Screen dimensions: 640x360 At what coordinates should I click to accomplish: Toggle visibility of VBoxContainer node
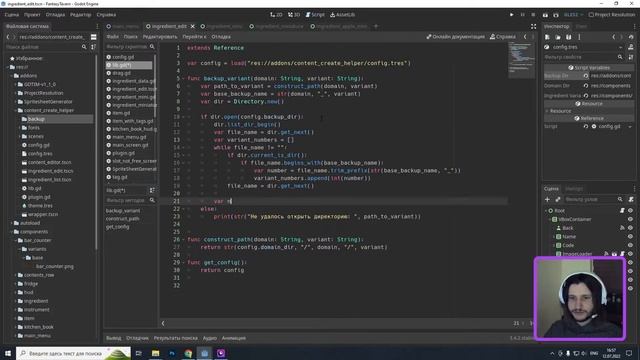click(630, 219)
